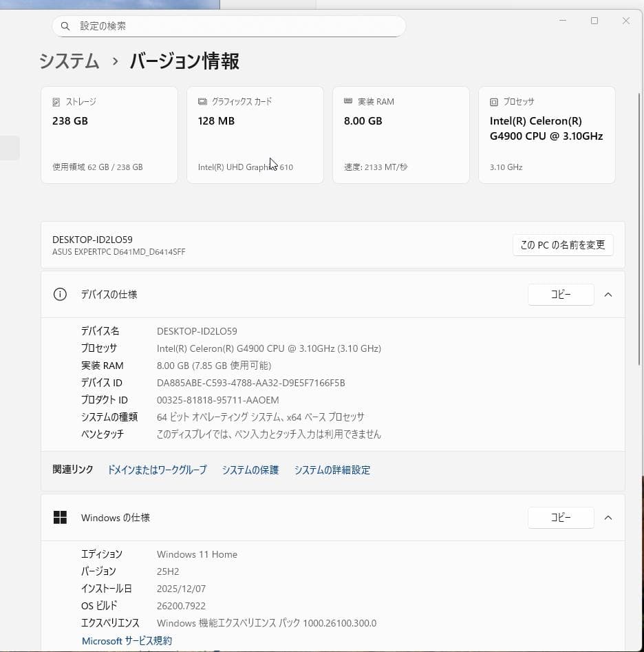Click 使用領域 62 GB / 238 GB text
The width and height of the screenshot is (644, 652).
point(98,167)
